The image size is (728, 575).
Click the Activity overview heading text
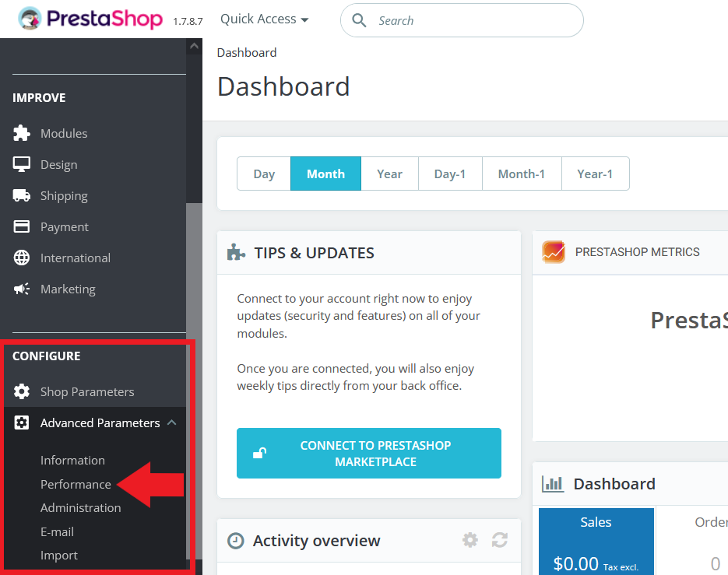tap(316, 541)
